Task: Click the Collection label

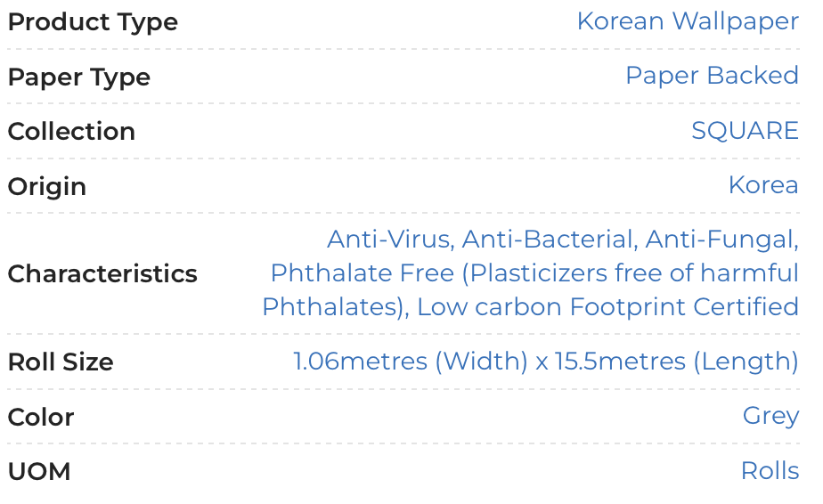Action: [71, 131]
